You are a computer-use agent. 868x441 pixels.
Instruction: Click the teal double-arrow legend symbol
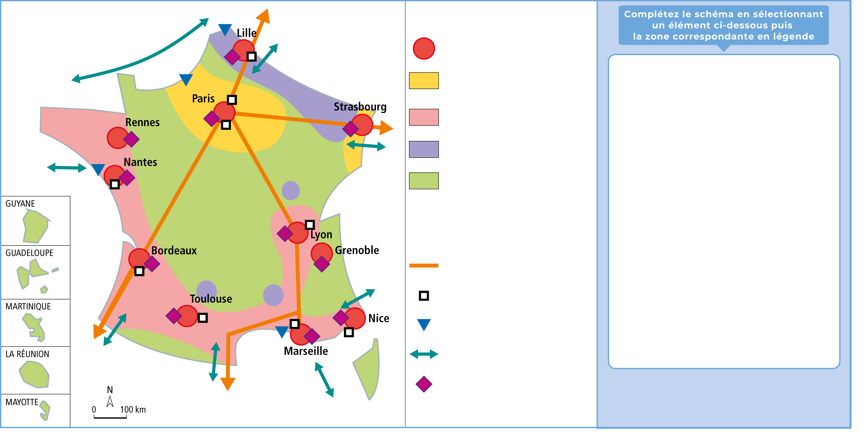(x=424, y=354)
